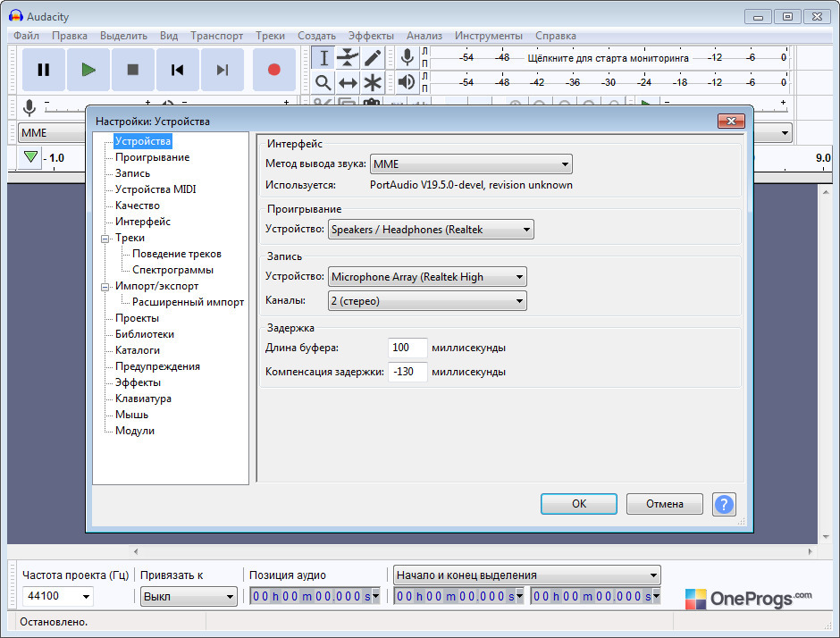
Task: Open the Привязать к Выкл dropdown
Action: point(189,596)
